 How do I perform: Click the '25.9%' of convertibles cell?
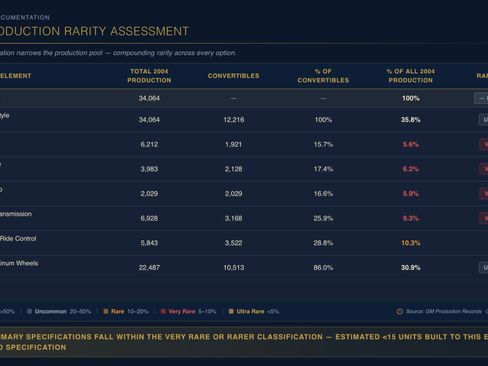coord(323,218)
